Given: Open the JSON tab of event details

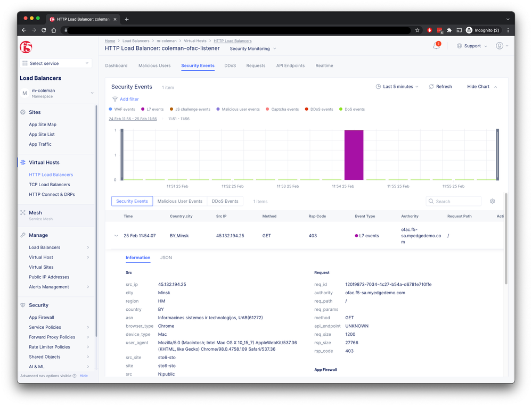Looking at the screenshot, I should click(166, 258).
